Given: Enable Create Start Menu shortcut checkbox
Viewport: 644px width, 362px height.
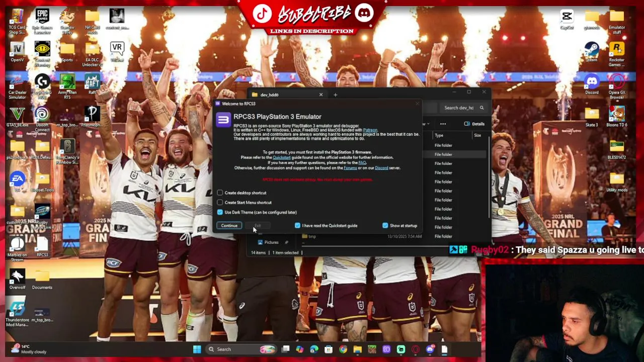Looking at the screenshot, I should (x=220, y=203).
